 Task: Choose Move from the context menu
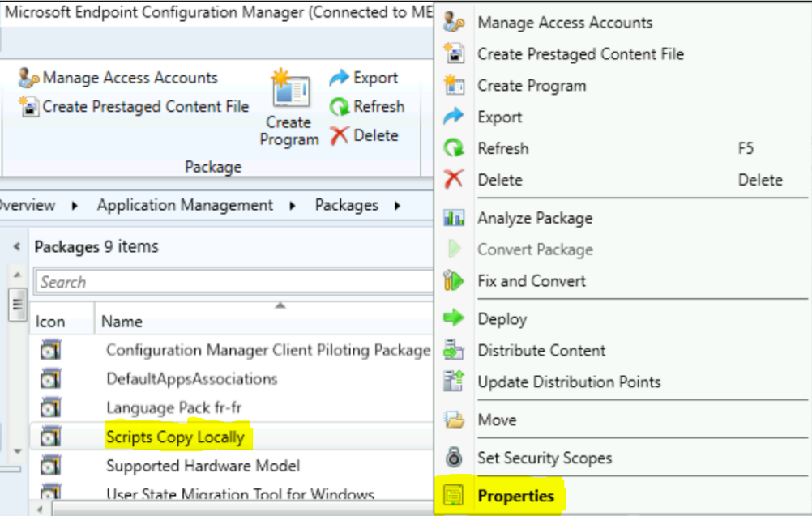tap(622, 420)
